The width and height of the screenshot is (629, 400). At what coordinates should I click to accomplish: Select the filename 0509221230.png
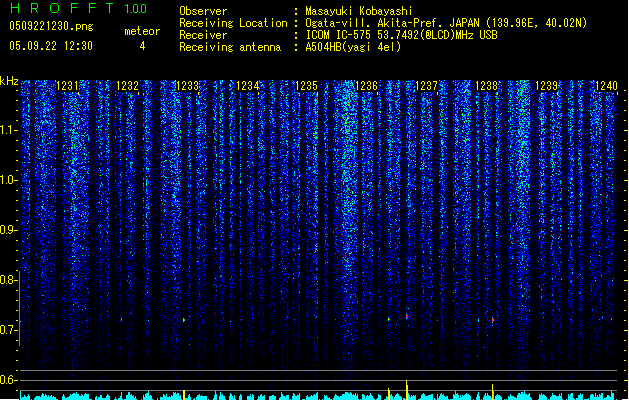click(x=51, y=26)
